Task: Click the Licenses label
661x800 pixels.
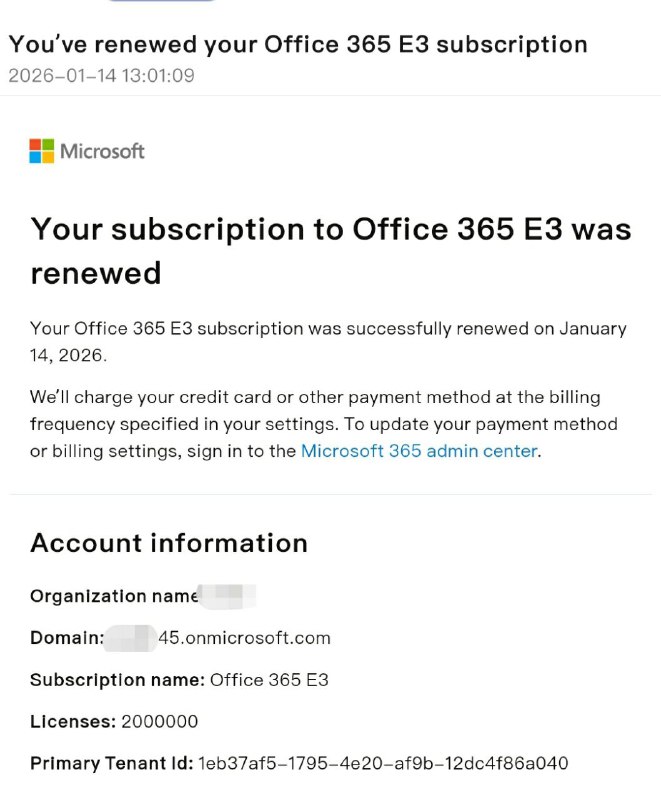Action: tap(73, 722)
